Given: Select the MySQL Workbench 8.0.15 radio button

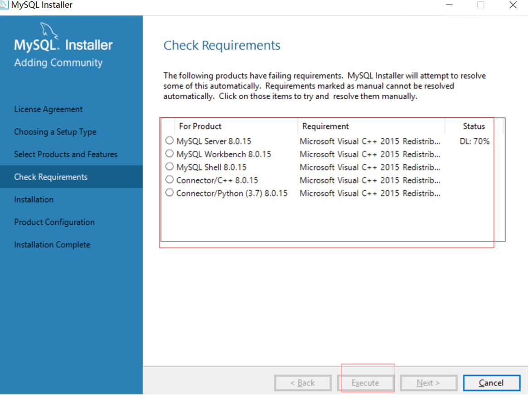Looking at the screenshot, I should (169, 154).
